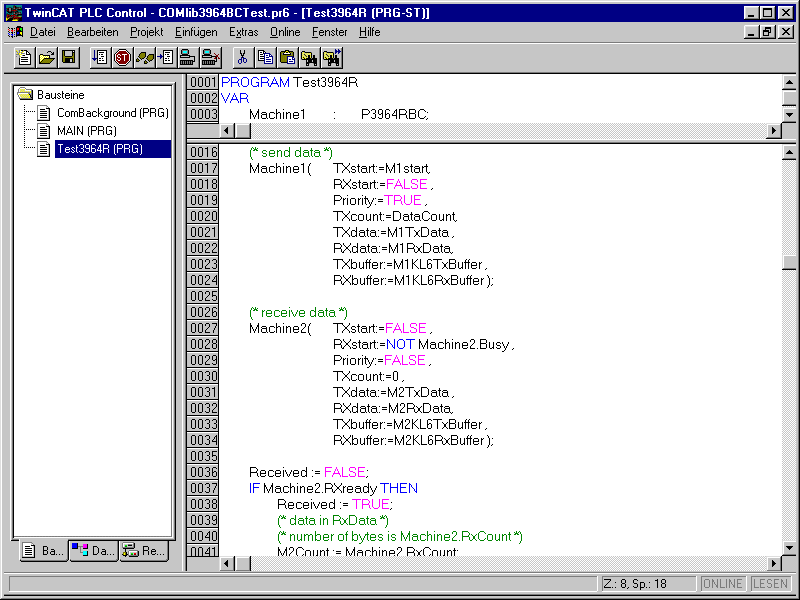The image size is (800, 600).
Task: Open Find with the binoculars icon
Action: pyautogui.click(x=309, y=58)
